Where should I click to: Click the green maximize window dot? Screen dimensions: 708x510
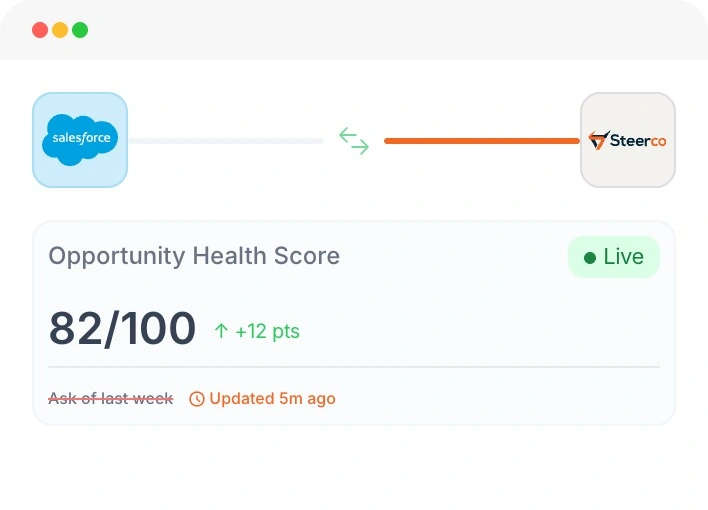[80, 30]
